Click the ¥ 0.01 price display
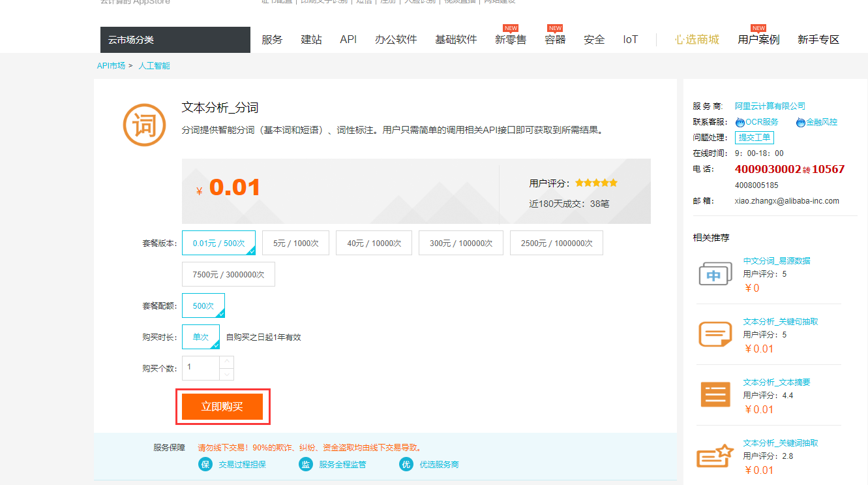The width and height of the screenshot is (868, 485). click(x=228, y=188)
